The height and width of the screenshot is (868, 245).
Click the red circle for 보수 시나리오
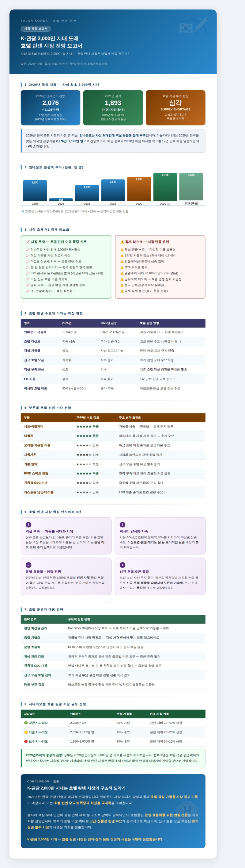tap(26, 741)
